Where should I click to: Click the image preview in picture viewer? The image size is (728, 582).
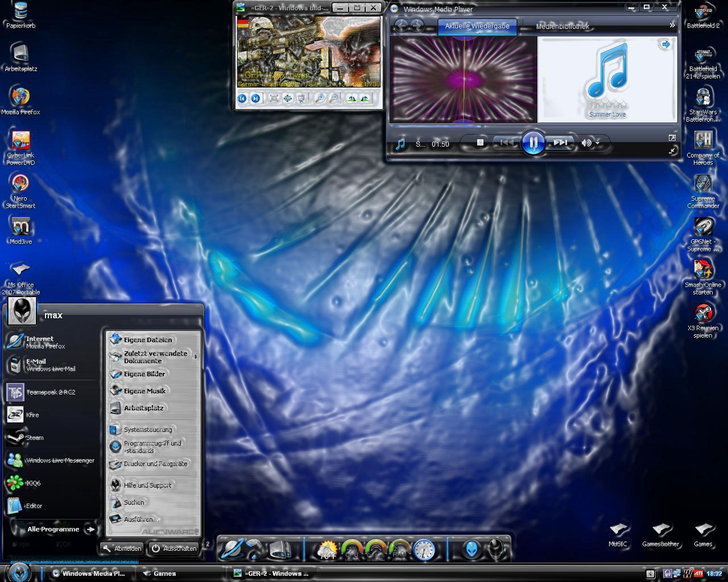(309, 52)
